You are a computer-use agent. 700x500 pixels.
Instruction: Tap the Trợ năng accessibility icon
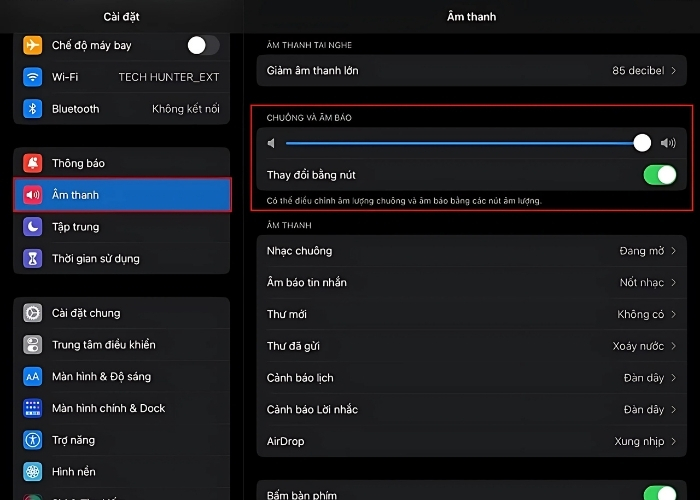[33, 440]
